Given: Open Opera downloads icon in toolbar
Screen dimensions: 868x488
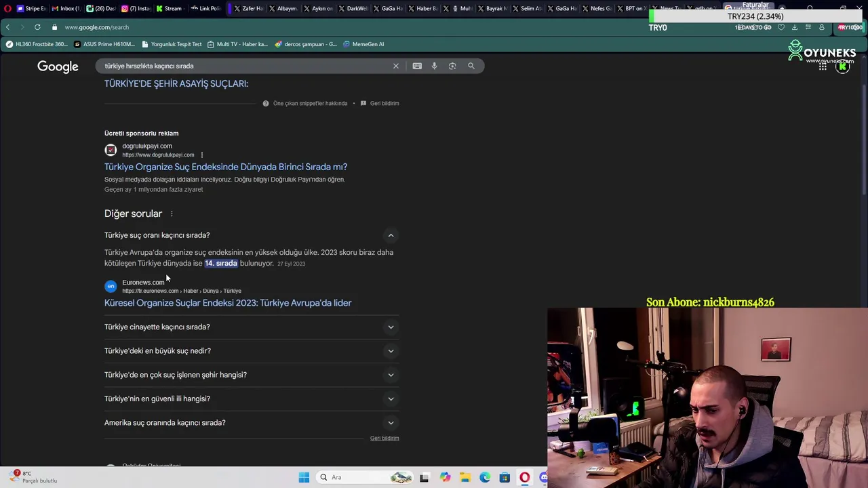Looking at the screenshot, I should [795, 27].
